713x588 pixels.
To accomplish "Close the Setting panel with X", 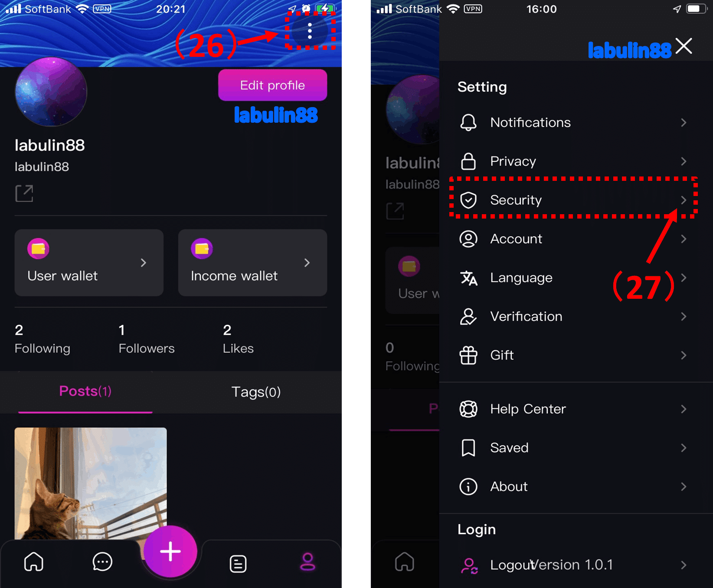I will coord(684,46).
